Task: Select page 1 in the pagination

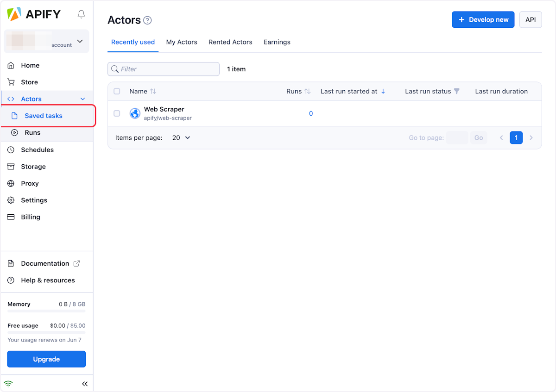Action: click(x=516, y=137)
